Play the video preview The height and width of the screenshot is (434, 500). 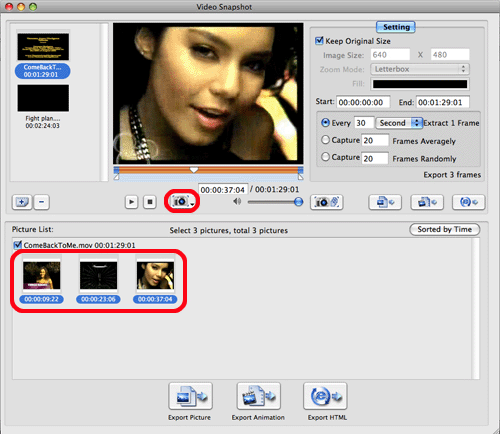131,202
